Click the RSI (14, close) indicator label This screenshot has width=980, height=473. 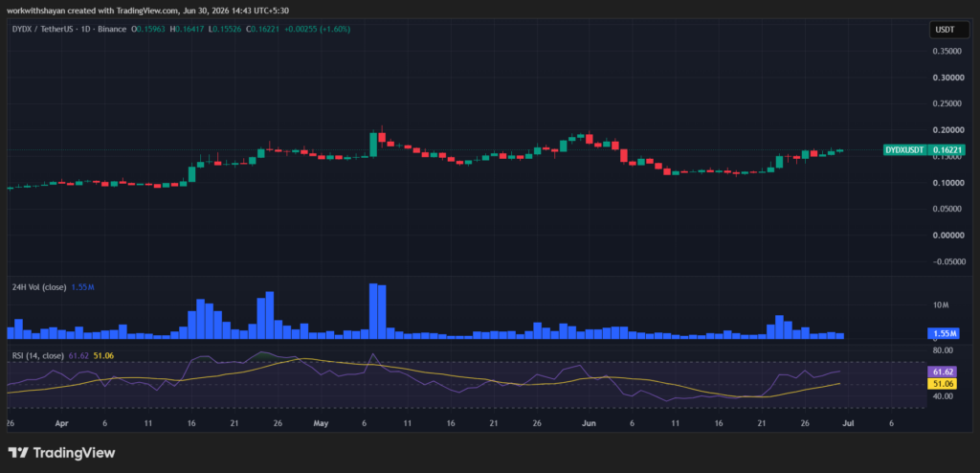click(37, 355)
